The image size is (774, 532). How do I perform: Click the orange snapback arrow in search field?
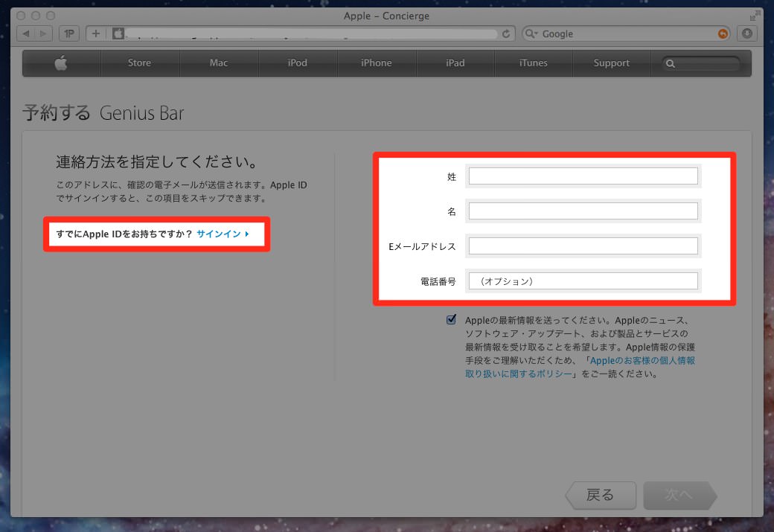[723, 33]
